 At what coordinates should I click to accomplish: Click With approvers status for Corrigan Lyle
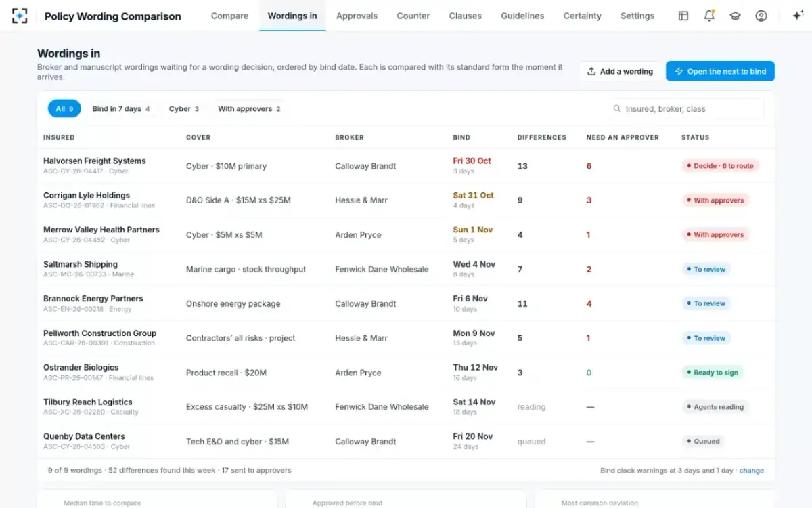point(715,200)
